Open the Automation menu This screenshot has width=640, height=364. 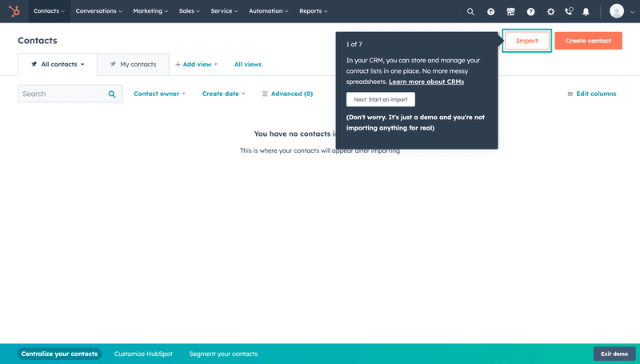(x=269, y=11)
